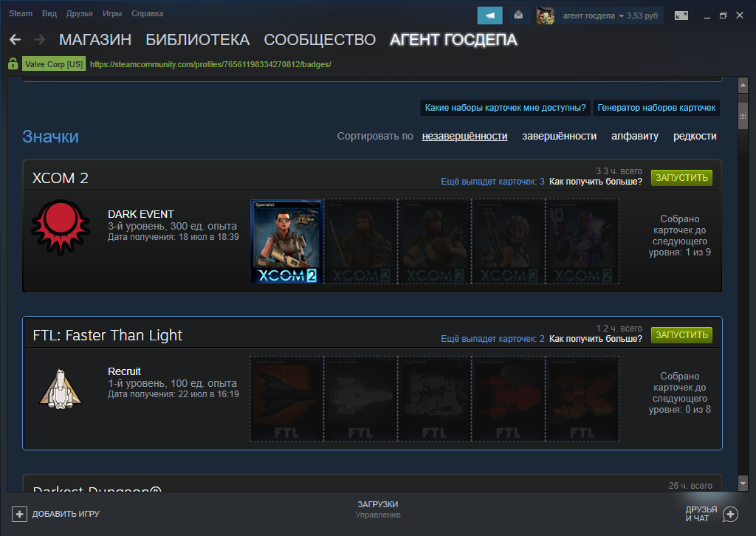This screenshot has height=536, width=756.
Task: Sort badges by алфавиту
Action: coord(635,137)
